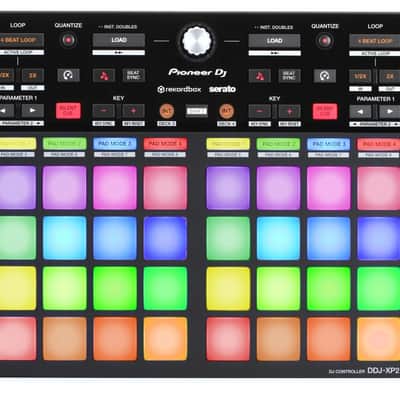This screenshot has height=400, width=400.
Task: Lower the key with right deck minus button
Action: pos(260,111)
